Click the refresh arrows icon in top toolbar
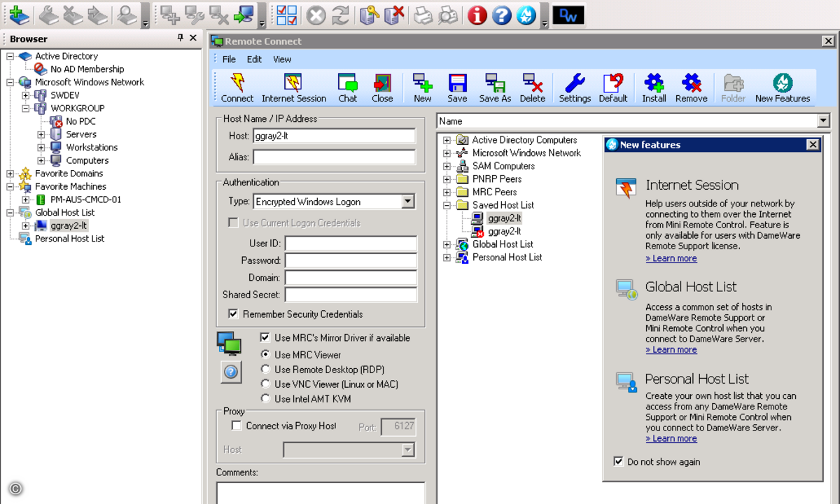 340,15
